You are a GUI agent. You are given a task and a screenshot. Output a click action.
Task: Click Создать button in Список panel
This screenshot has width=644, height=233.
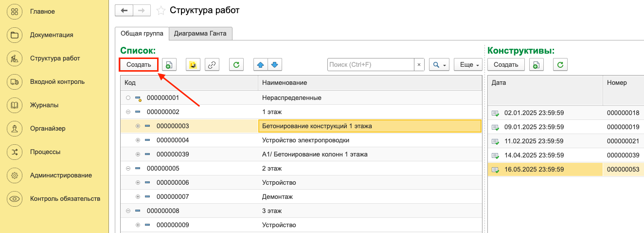click(139, 64)
